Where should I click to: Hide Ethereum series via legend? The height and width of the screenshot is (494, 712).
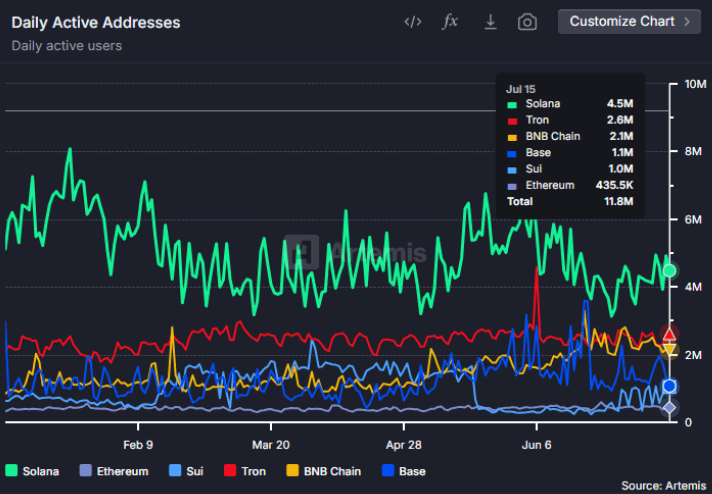coord(113,470)
